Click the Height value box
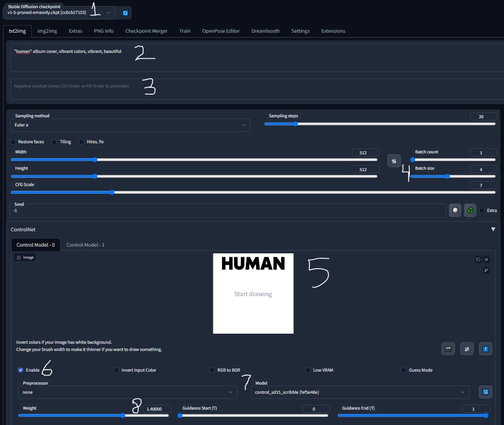 click(x=366, y=169)
